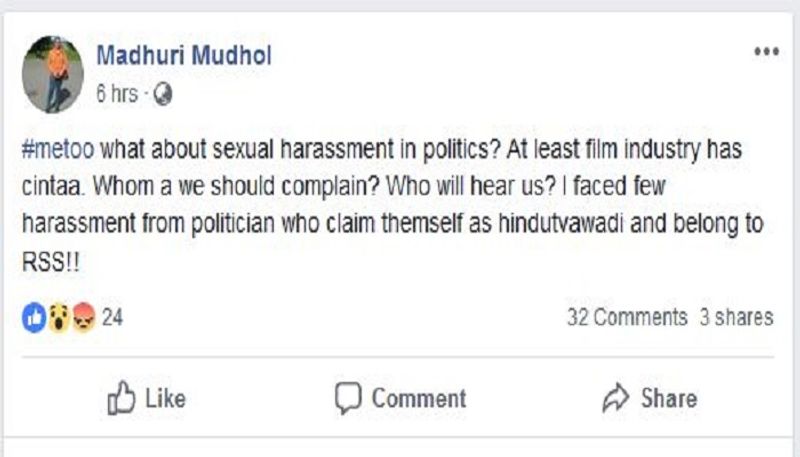Click the thumbs-up icon in the Like button
This screenshot has height=457, width=800.
121,398
